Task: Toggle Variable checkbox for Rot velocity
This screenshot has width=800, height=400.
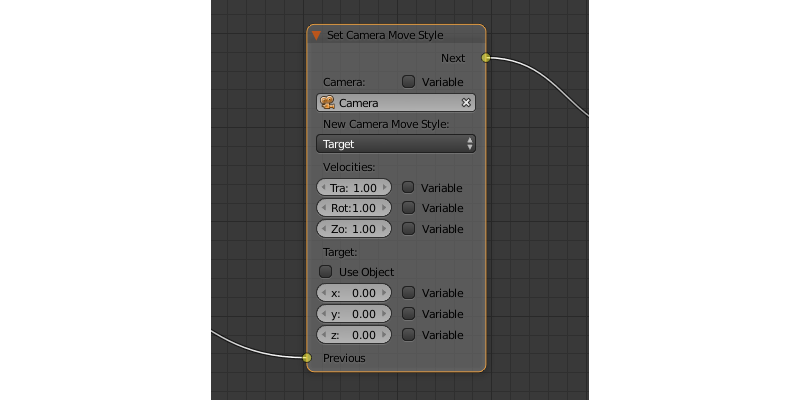Action: click(408, 208)
